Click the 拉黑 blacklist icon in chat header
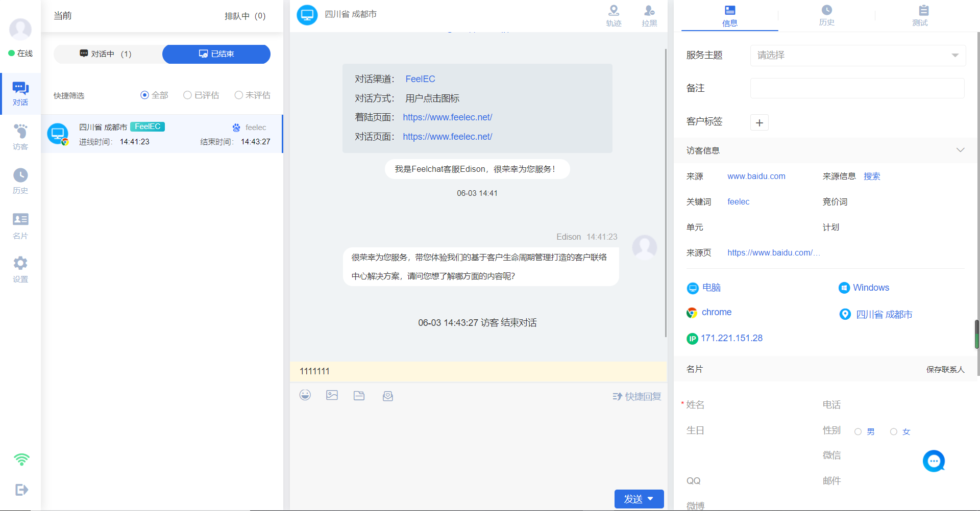The height and width of the screenshot is (511, 980). 649,15
